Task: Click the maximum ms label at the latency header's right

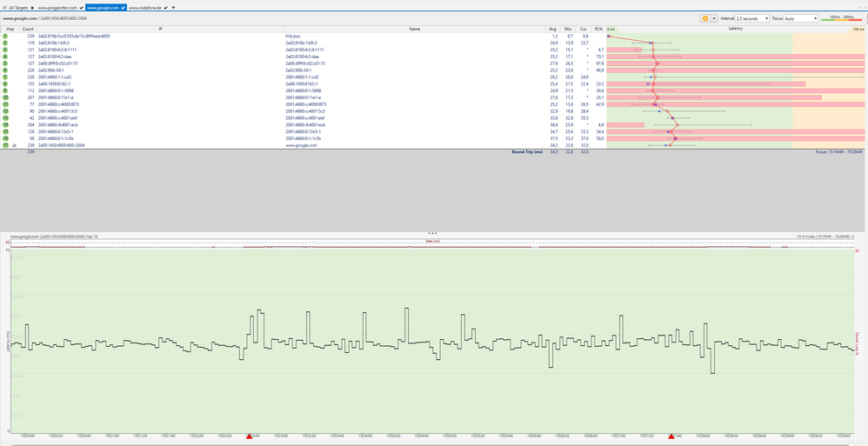Action: (x=858, y=29)
